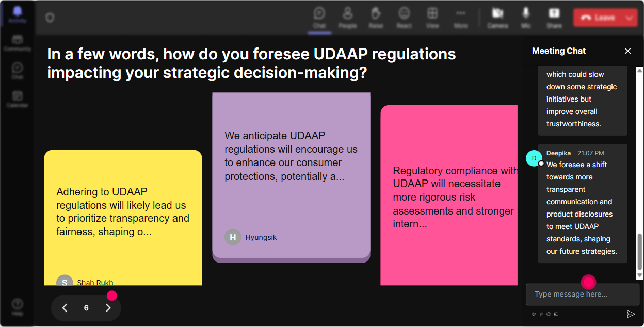Screen dimensions: 644x327
Task: Send the chat message
Action: [x=631, y=314]
